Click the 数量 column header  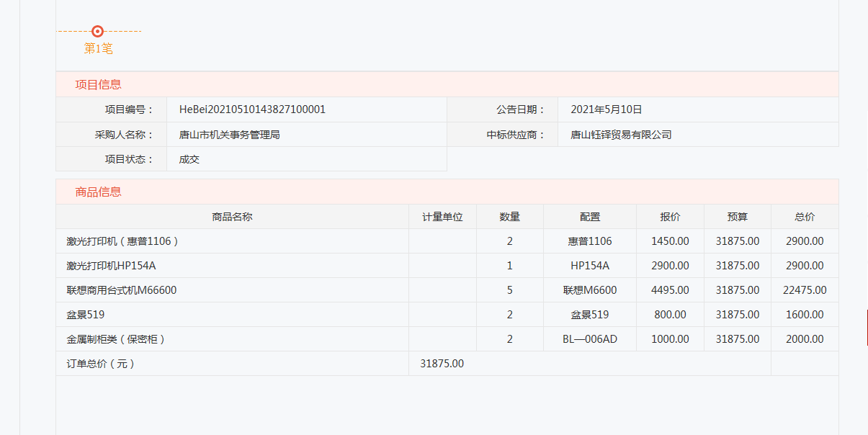510,217
